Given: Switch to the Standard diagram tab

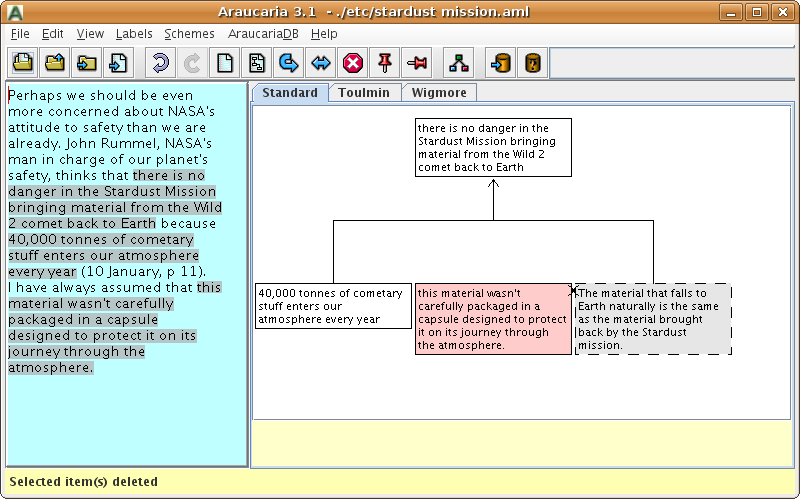Looking at the screenshot, I should (290, 93).
